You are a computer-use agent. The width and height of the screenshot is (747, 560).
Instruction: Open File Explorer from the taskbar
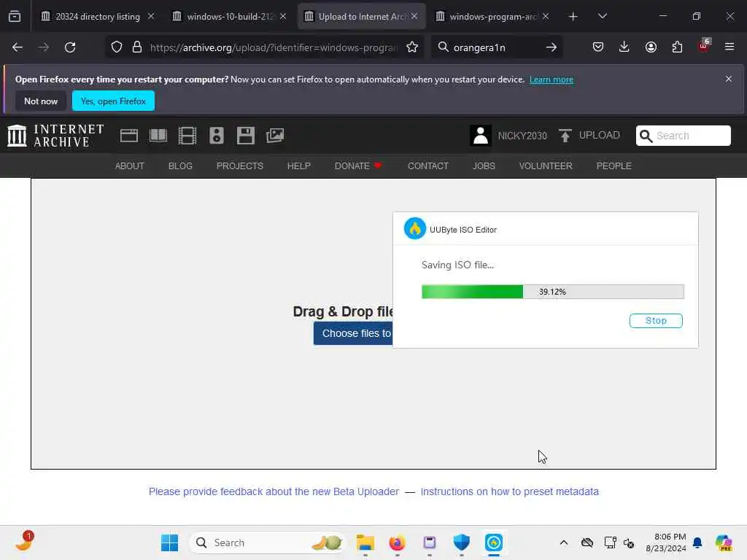tap(365, 542)
